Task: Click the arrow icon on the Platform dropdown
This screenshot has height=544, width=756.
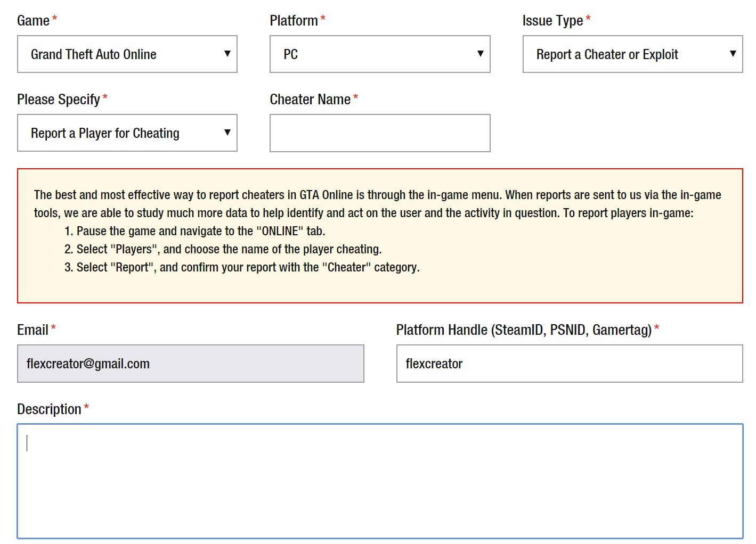Action: (x=480, y=54)
